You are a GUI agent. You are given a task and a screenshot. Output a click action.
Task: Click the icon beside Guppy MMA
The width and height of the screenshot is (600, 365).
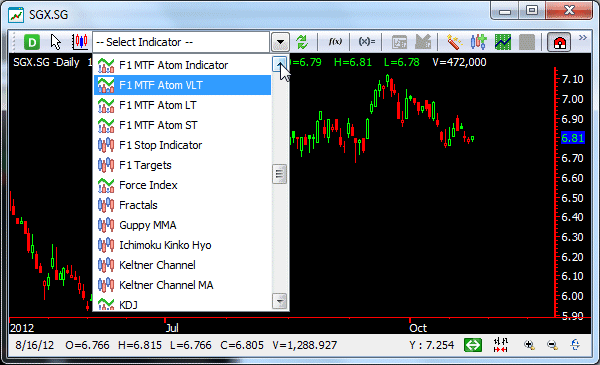pyautogui.click(x=106, y=225)
